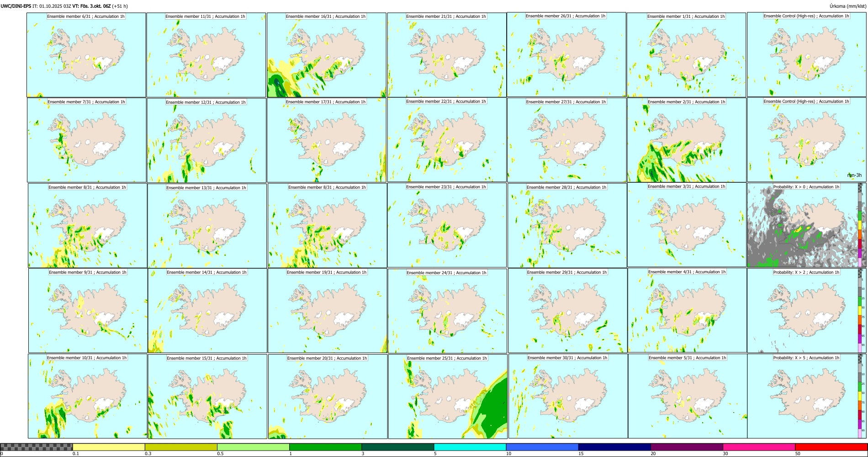
Task: Open the Probability X > 0 map
Action: pyautogui.click(x=806, y=225)
